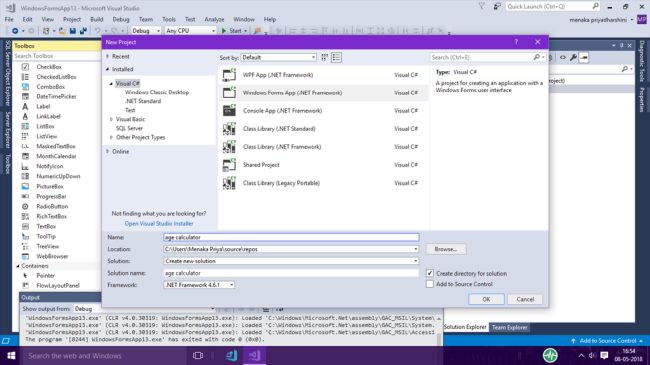Open Action Center notifications icon
This screenshot has height=365, width=650.
coord(604,355)
